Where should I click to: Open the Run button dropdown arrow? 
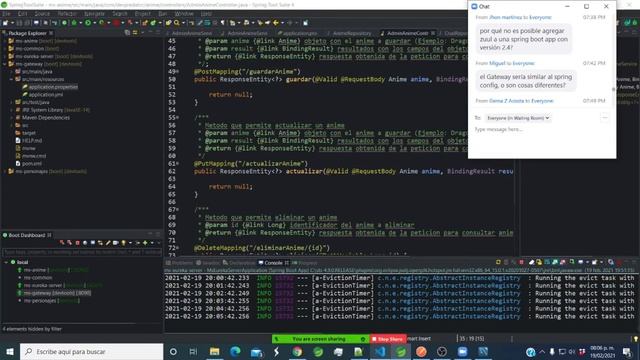[94, 23]
